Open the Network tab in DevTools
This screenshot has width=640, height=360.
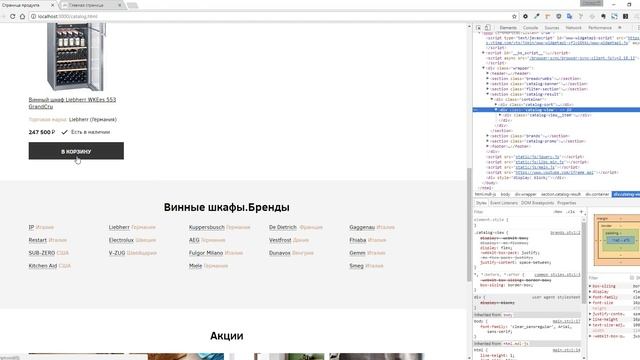click(x=573, y=28)
